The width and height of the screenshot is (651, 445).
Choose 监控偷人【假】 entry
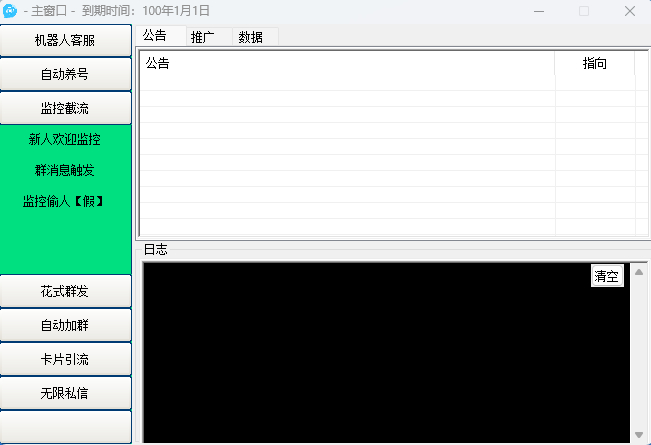pyautogui.click(x=65, y=201)
